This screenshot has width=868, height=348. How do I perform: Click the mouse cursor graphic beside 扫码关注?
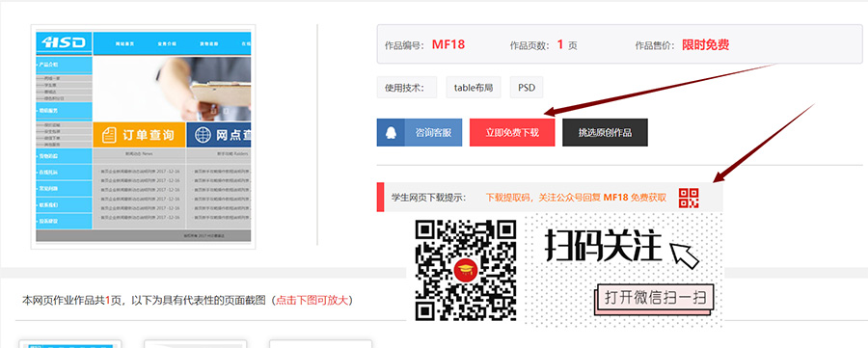[x=685, y=255]
